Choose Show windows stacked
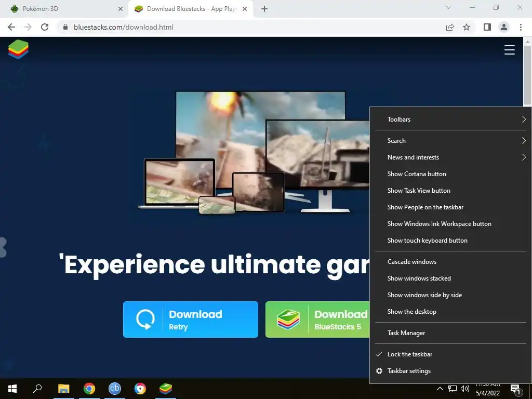This screenshot has height=399, width=532. tap(450, 278)
